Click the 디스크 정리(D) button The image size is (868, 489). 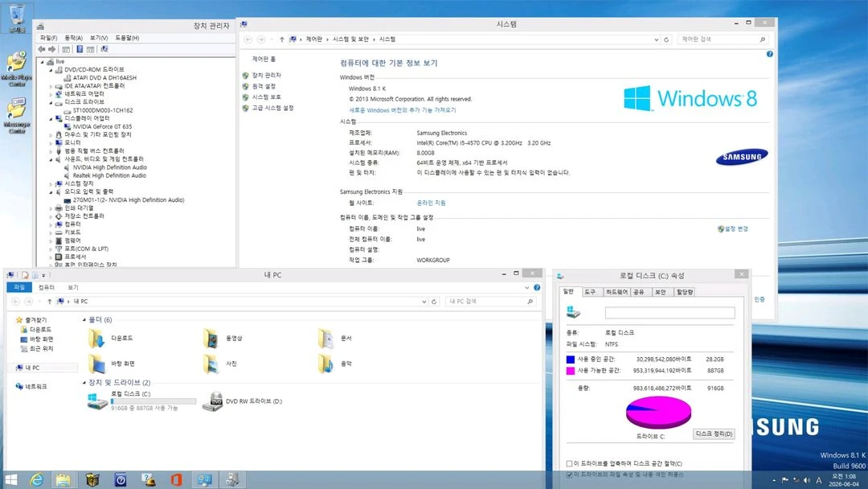point(714,434)
